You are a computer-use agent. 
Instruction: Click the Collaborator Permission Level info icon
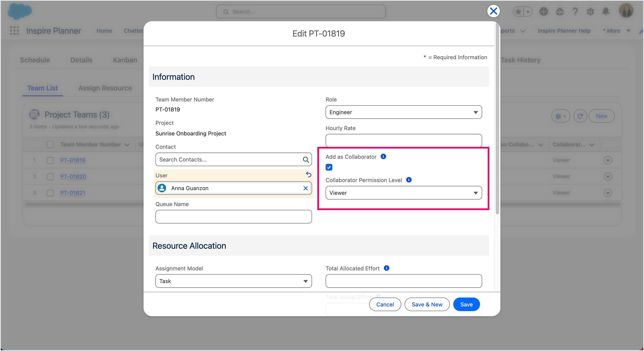point(409,180)
